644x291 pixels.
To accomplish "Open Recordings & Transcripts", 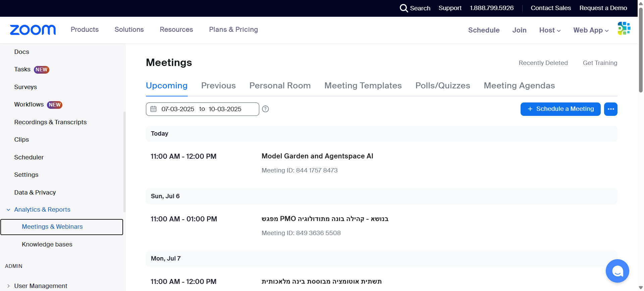I will tap(50, 122).
